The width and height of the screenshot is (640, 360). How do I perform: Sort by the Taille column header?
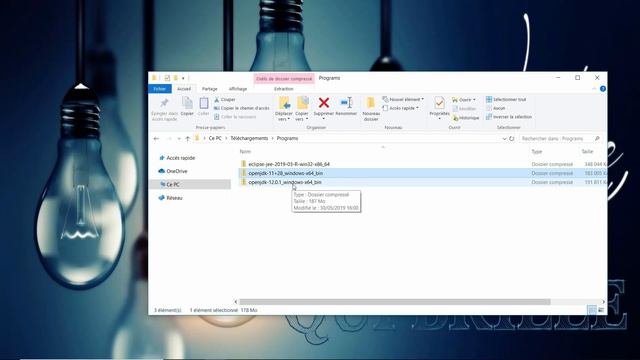coord(587,151)
